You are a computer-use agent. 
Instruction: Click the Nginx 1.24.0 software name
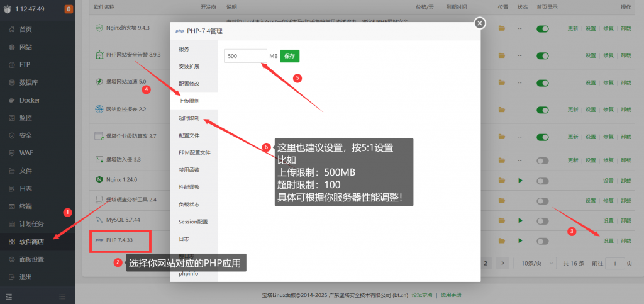(x=121, y=180)
